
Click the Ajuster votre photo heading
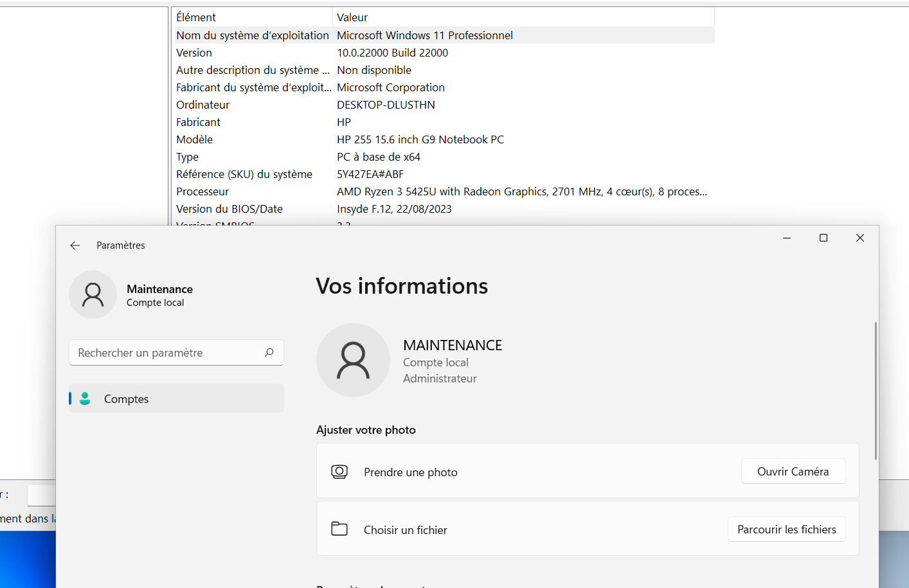pyautogui.click(x=366, y=430)
